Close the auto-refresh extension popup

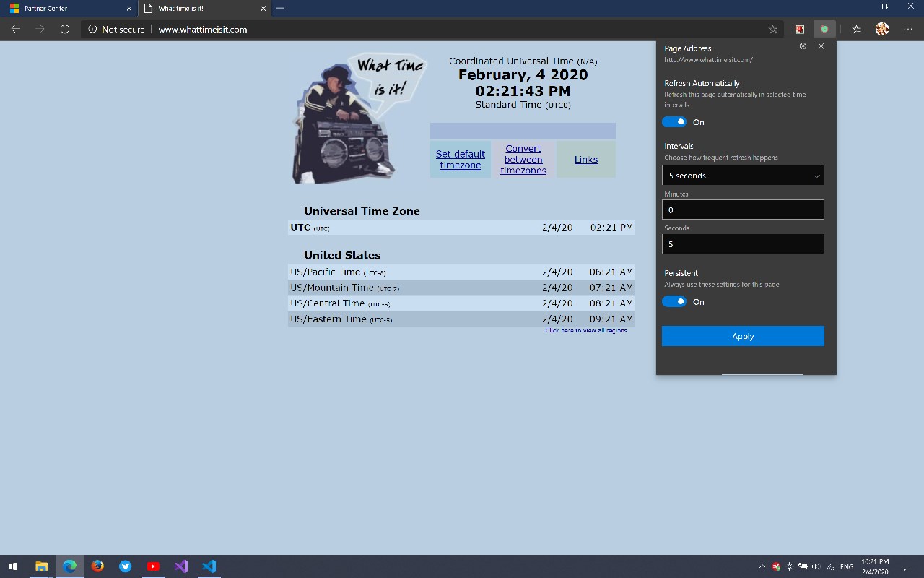coord(821,46)
